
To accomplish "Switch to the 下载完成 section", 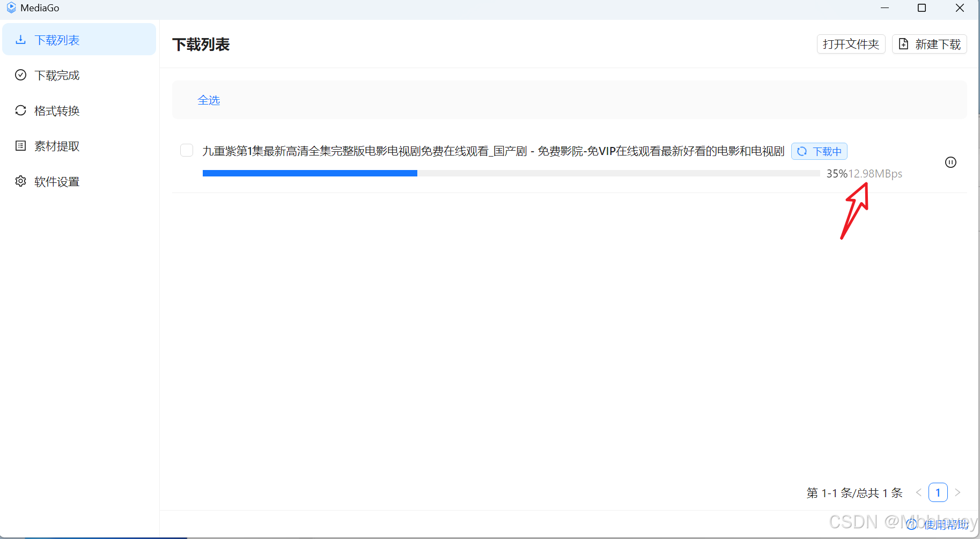I will point(79,75).
